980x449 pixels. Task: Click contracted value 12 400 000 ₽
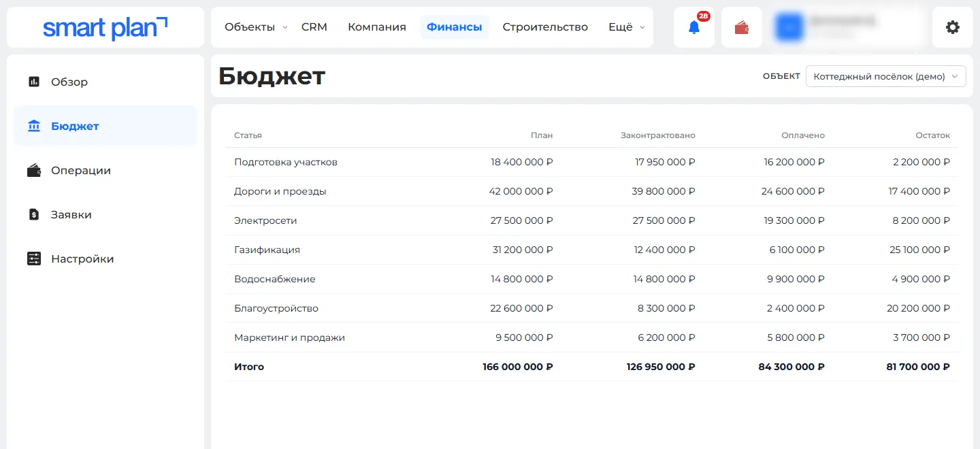pyautogui.click(x=665, y=250)
